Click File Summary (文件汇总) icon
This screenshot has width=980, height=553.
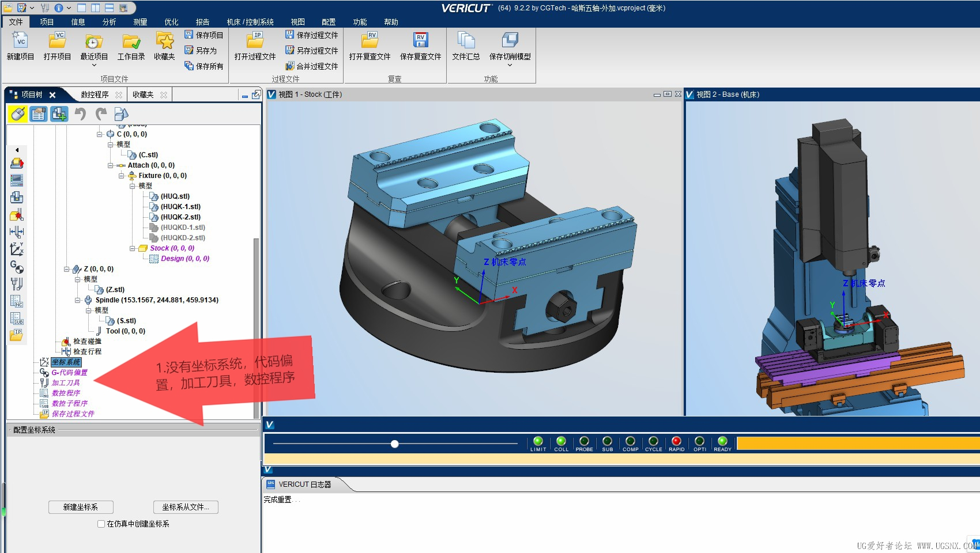(466, 41)
